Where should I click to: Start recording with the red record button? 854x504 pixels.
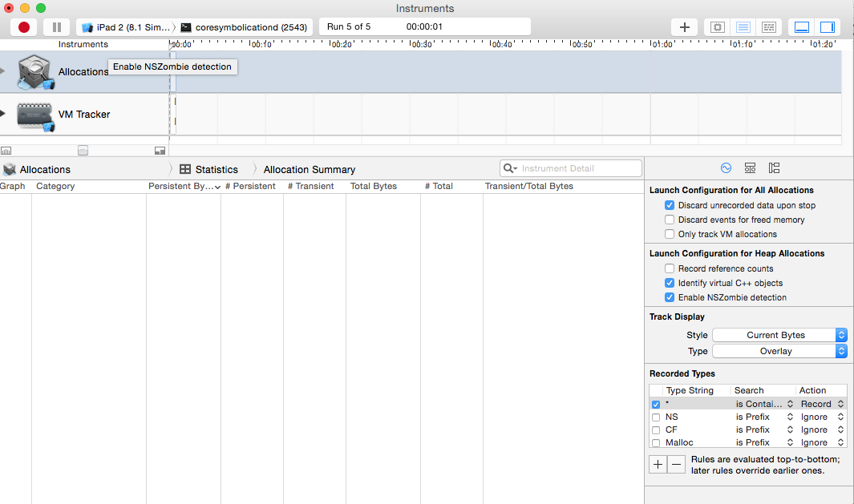click(x=23, y=27)
